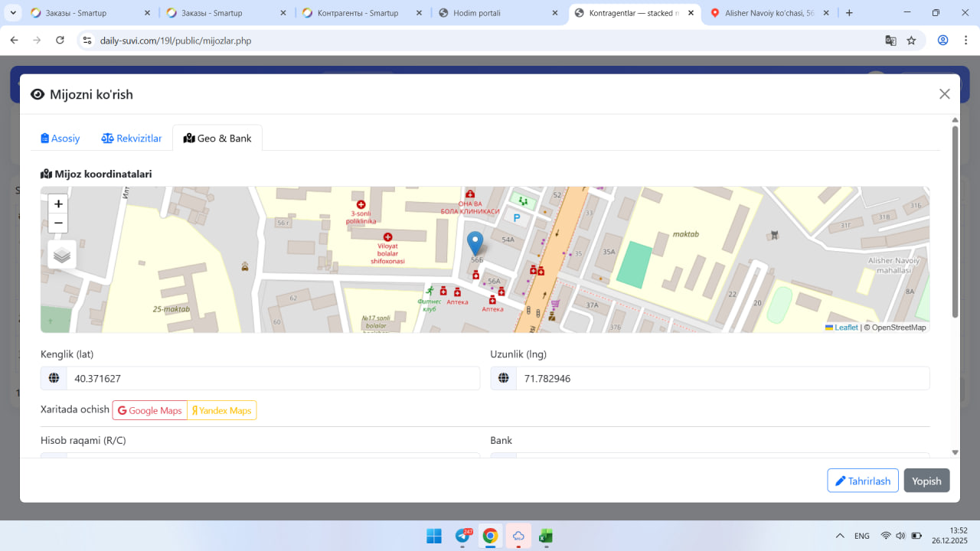
Task: Click the Kenglik latitude input field
Action: (273, 378)
